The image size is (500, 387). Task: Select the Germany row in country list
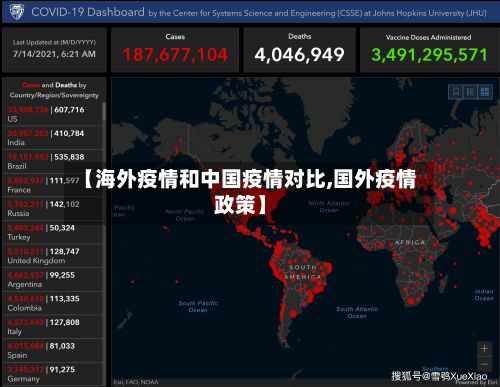point(52,374)
